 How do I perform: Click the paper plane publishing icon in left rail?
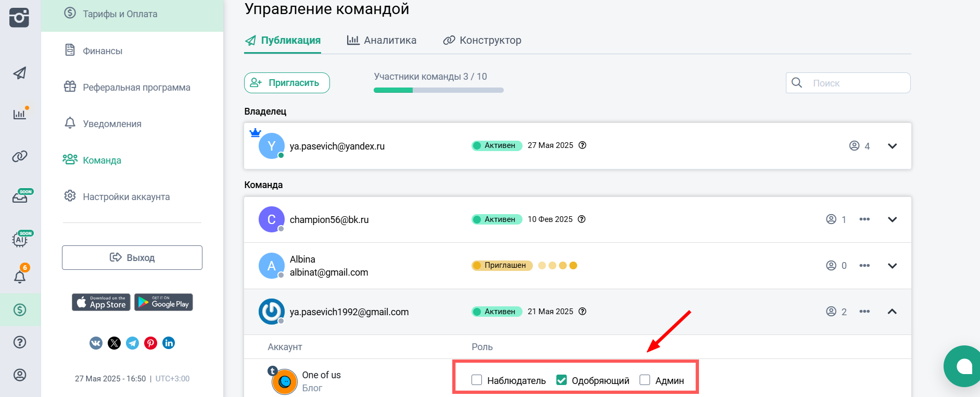click(x=20, y=73)
